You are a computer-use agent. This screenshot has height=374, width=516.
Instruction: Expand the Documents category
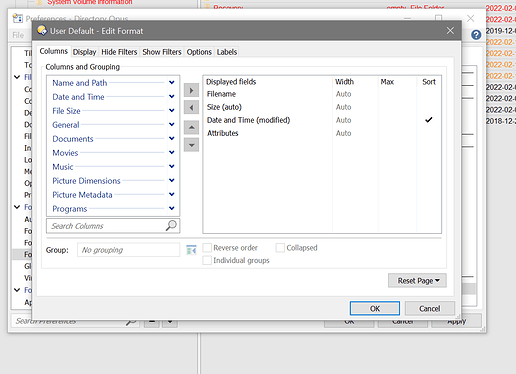click(x=172, y=138)
